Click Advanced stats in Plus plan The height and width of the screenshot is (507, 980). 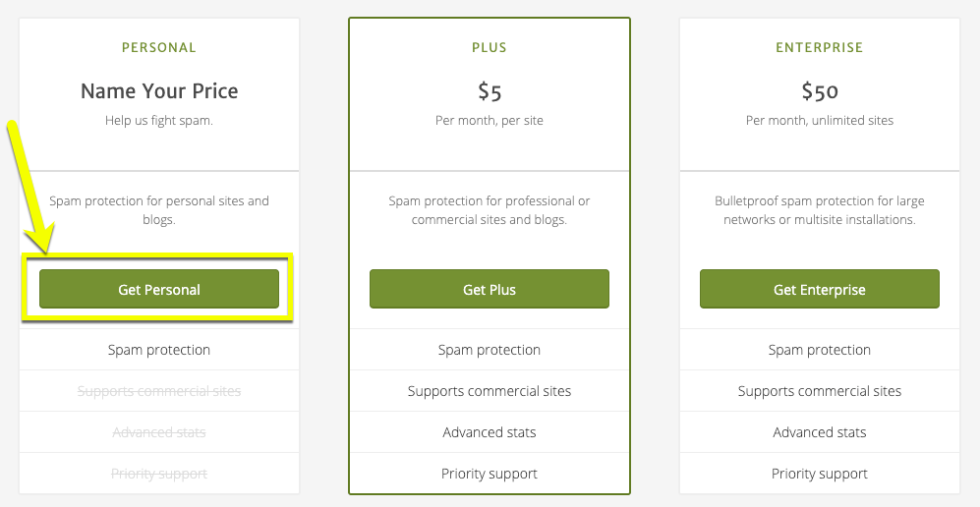(490, 432)
